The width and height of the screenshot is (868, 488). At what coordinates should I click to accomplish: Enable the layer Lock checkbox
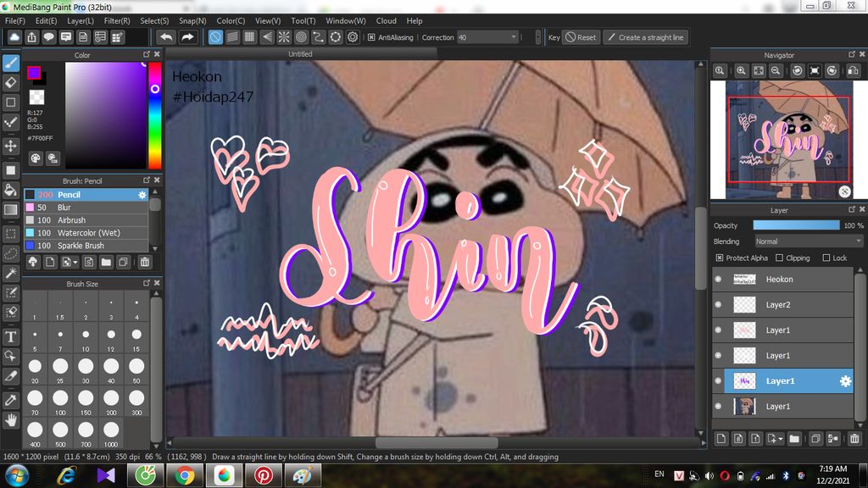pos(826,258)
